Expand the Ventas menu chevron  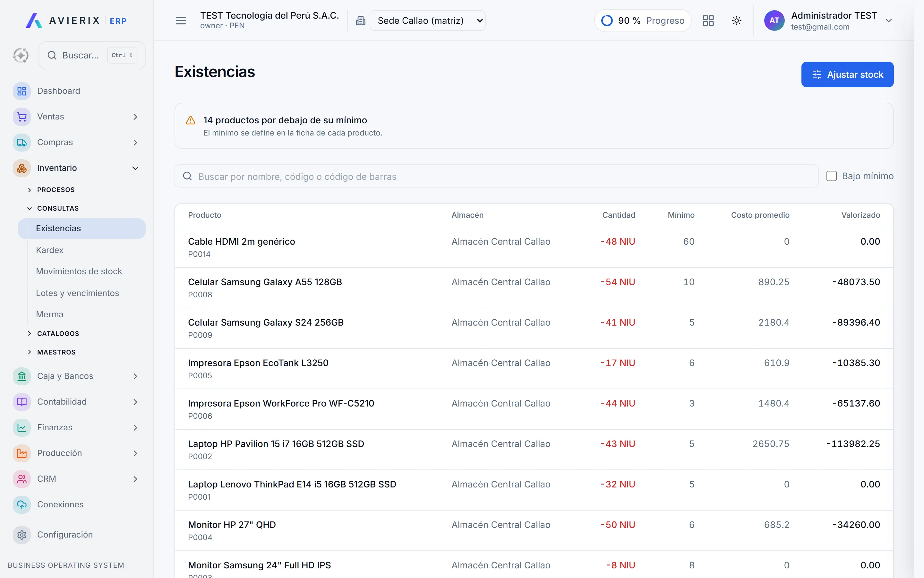point(135,117)
